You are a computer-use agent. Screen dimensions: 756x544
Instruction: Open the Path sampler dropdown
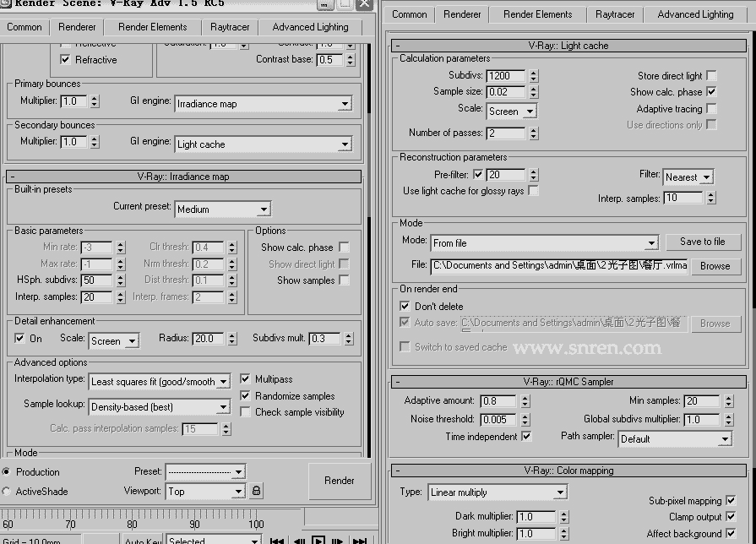point(675,439)
